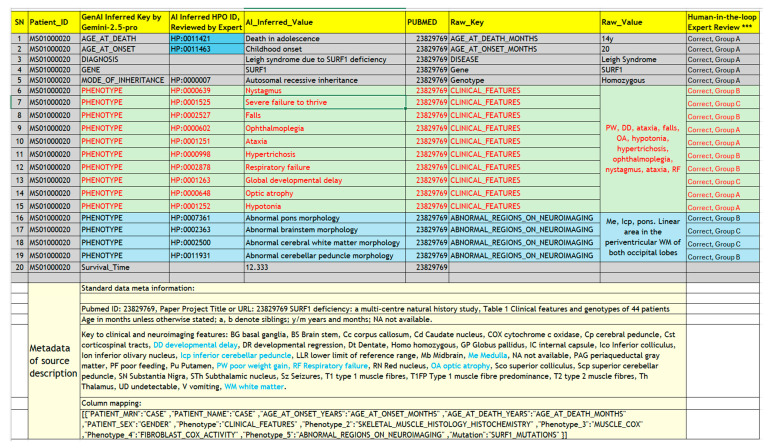Select 'Abnormal cerebellar peduncle morphology' cell
This screenshot has width=768, height=448.
tap(324, 256)
